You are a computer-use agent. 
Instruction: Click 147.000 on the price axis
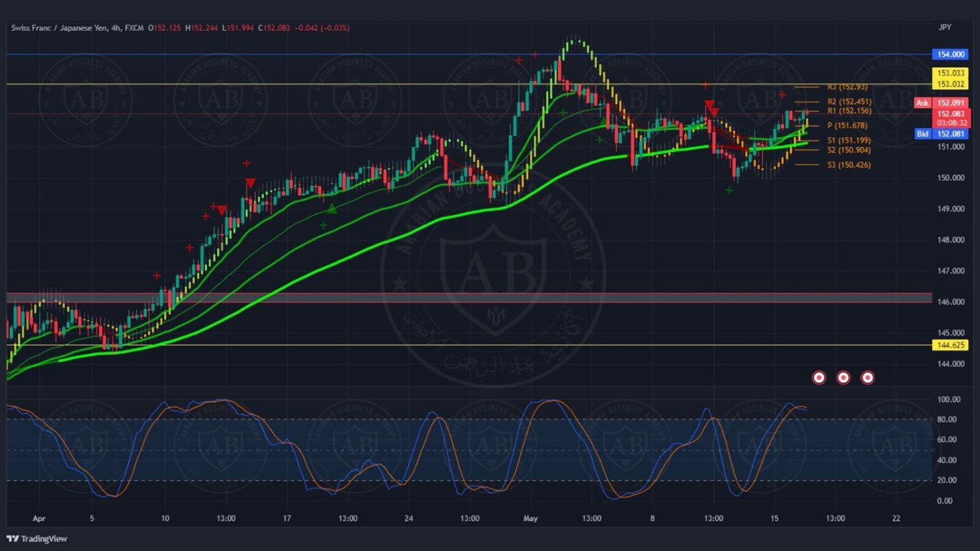(x=951, y=270)
